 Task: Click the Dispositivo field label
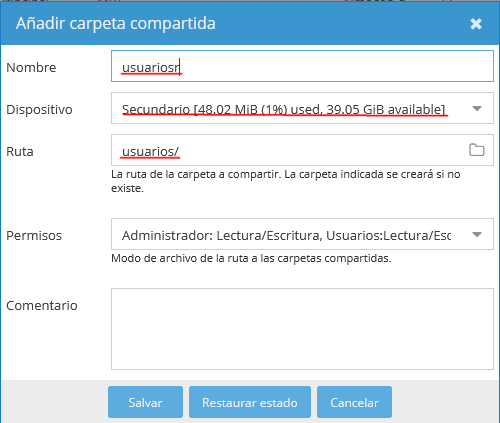coord(39,109)
